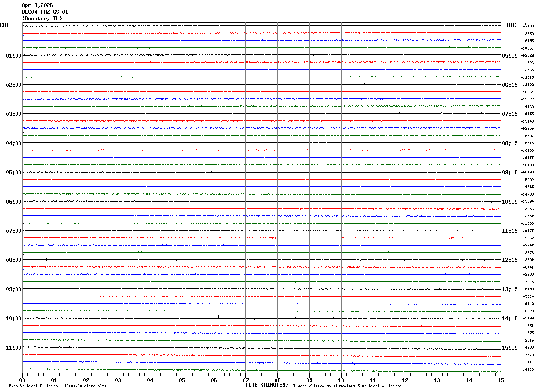Click the 08 minute axis tick label
Image resolution: width=536 pixels, height=392 pixels.
(x=277, y=380)
